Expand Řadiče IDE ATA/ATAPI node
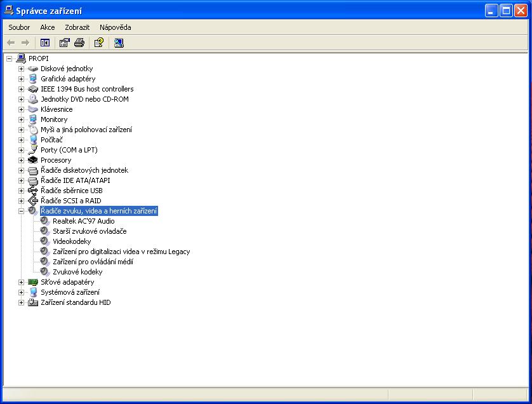The width and height of the screenshot is (532, 404). coord(21,180)
